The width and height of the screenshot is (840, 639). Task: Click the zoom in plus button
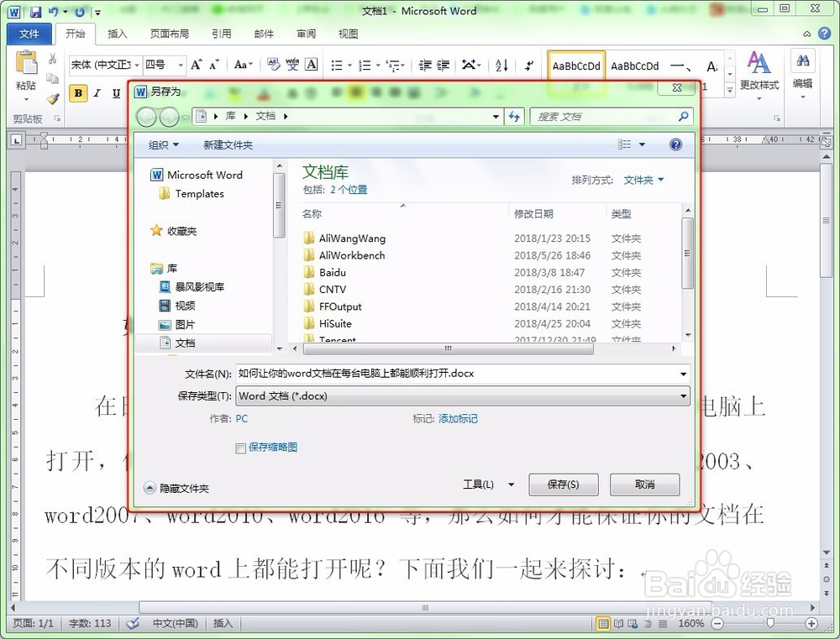pyautogui.click(x=811, y=624)
